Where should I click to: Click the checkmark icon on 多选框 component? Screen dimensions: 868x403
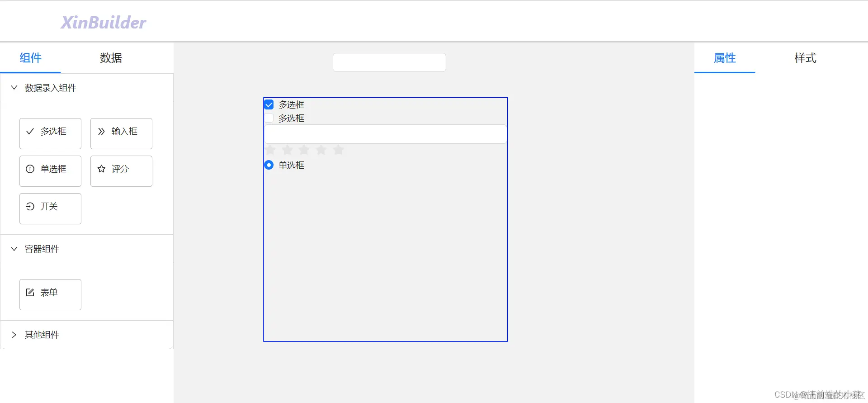tap(30, 131)
